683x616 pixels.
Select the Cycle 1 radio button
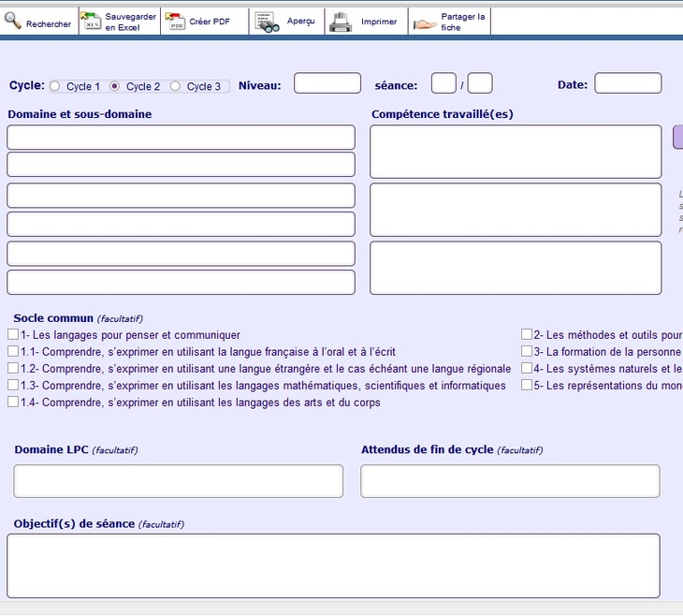click(x=55, y=86)
